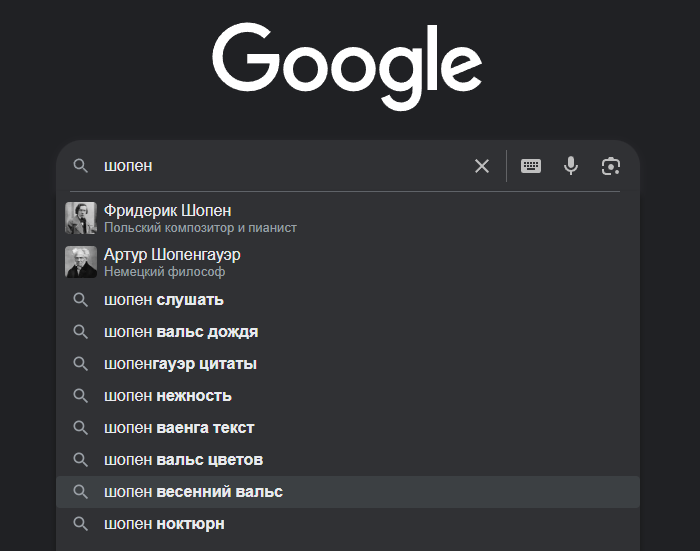Pick suggestion шопен вальс цветов
Viewport: 700px width, 551px height.
(x=348, y=460)
